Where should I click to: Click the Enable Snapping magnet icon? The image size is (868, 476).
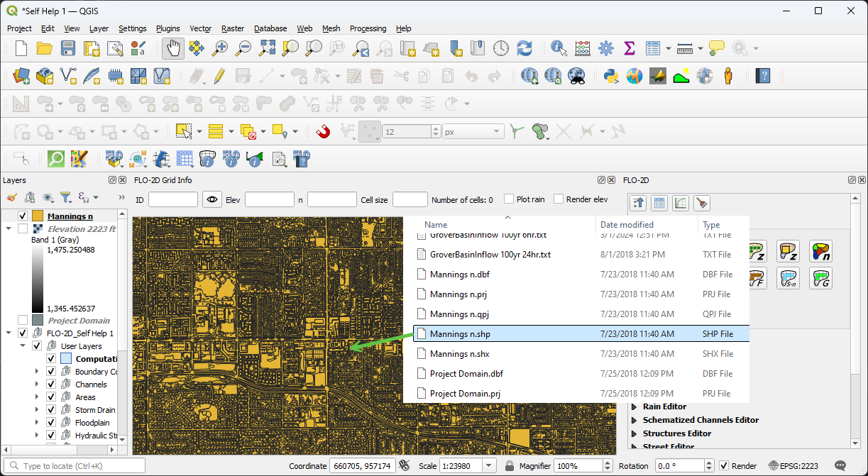click(x=323, y=131)
